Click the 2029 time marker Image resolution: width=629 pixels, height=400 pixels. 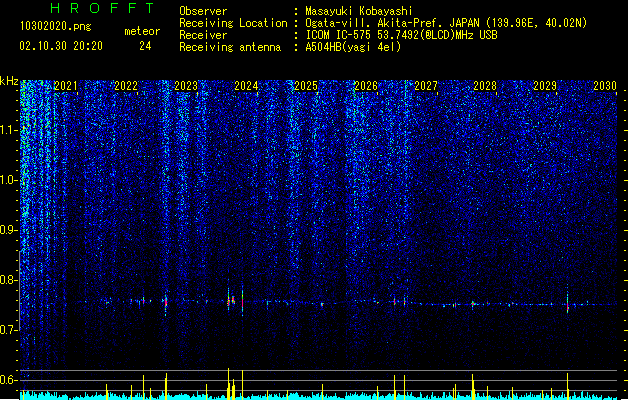pyautogui.click(x=545, y=86)
